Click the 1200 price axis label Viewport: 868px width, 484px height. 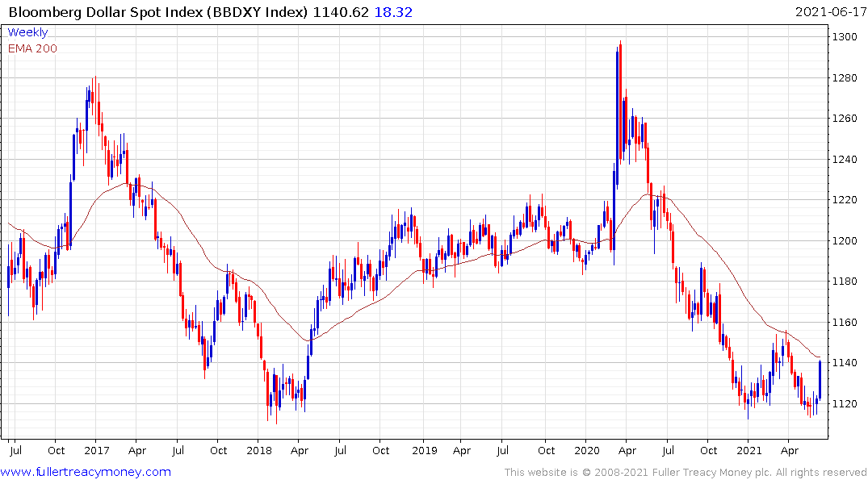tap(845, 240)
